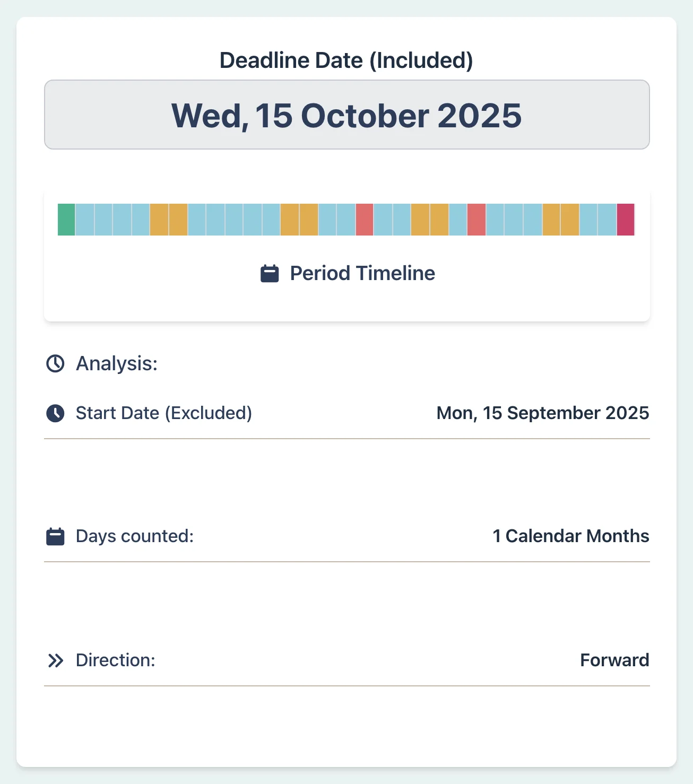Viewport: 693px width, 784px height.
Task: Click the Direction label
Action: click(x=115, y=660)
